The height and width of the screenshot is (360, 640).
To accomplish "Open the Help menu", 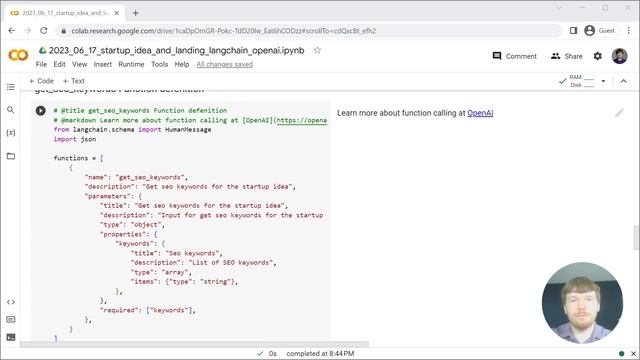I will [182, 64].
